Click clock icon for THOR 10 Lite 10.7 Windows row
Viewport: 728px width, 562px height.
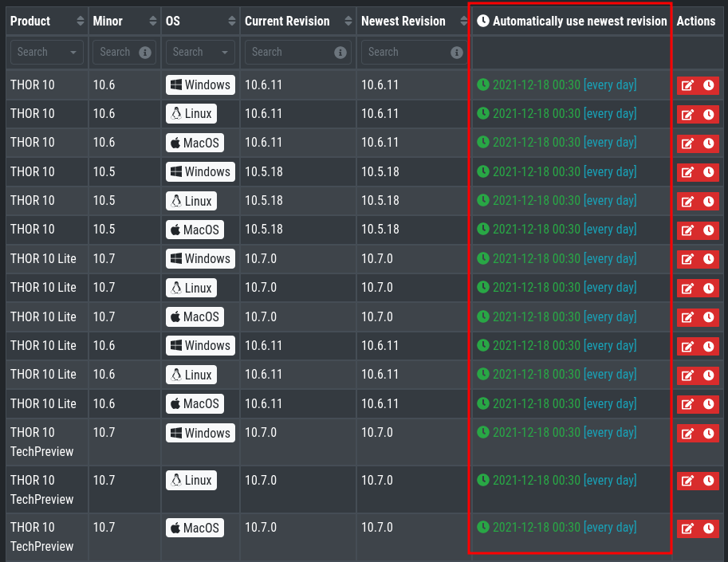click(708, 260)
